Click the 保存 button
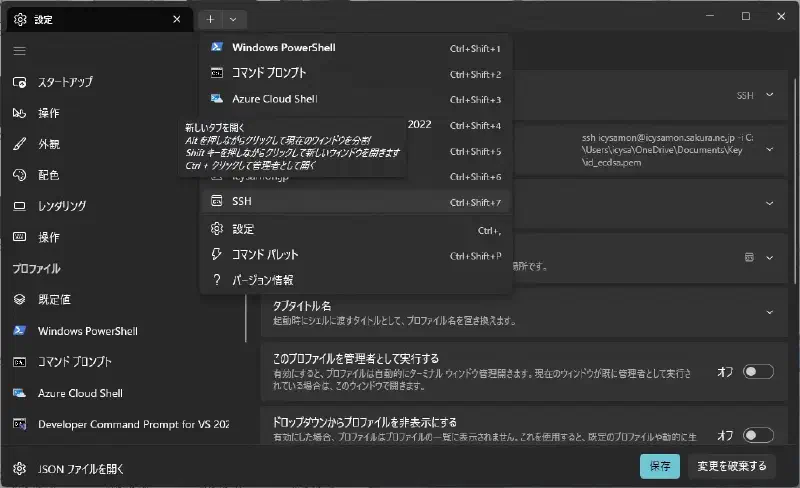 click(x=660, y=466)
